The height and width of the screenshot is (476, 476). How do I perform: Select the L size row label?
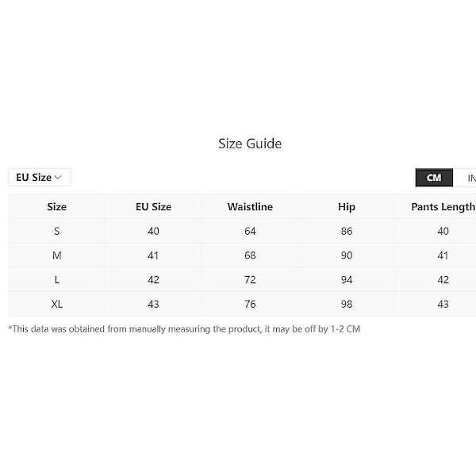57,279
